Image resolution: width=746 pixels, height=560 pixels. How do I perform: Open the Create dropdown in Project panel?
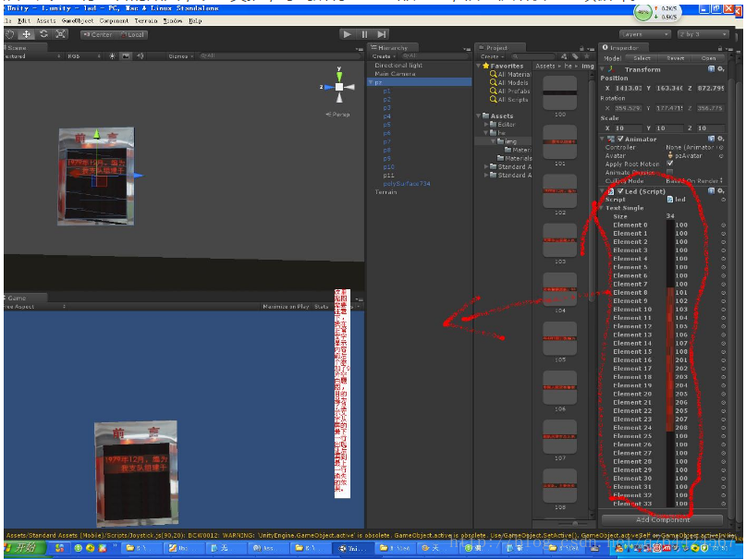[x=492, y=56]
